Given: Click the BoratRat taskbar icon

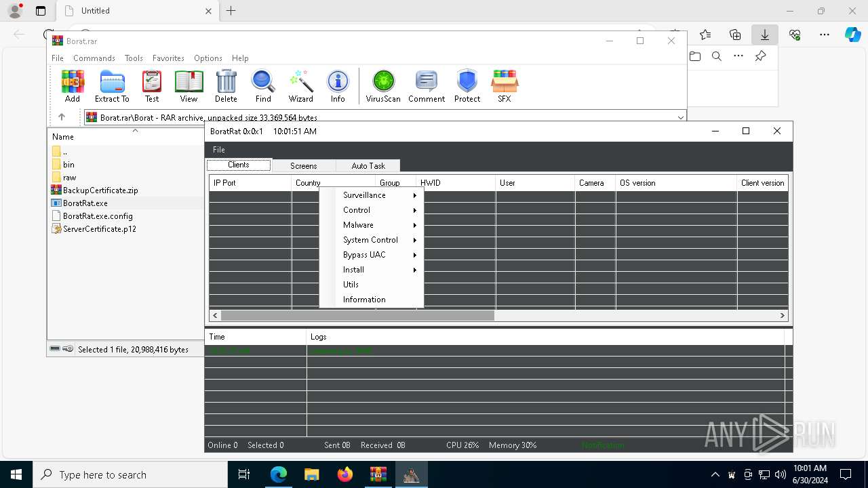Looking at the screenshot, I should [412, 474].
